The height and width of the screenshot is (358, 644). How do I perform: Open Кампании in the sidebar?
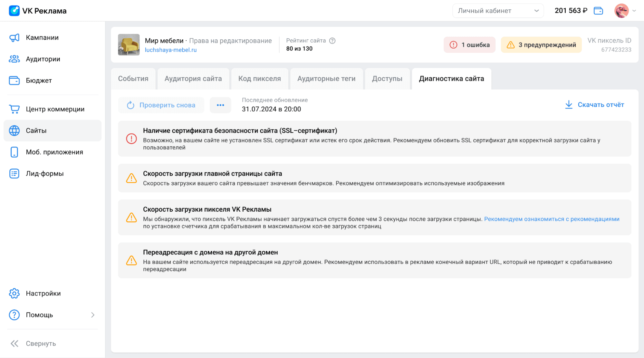click(x=53, y=38)
